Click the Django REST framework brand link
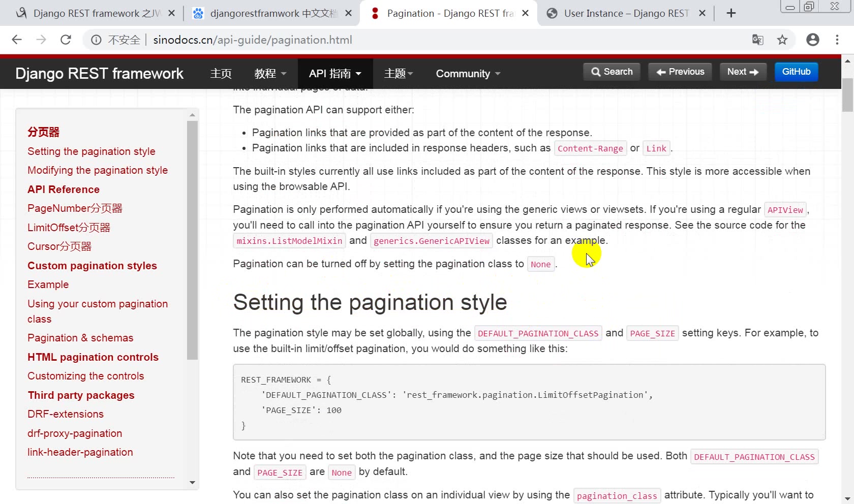The width and height of the screenshot is (854, 504). pyautogui.click(x=99, y=74)
